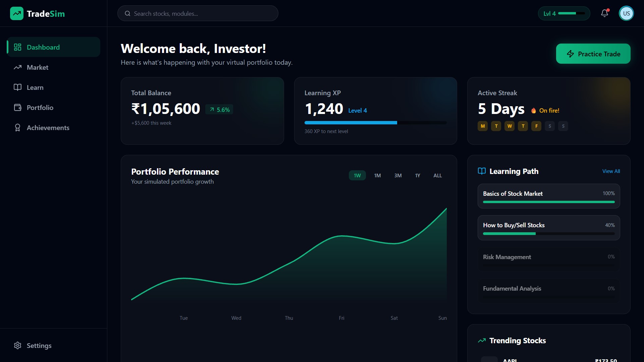Image resolution: width=644 pixels, height=362 pixels.
Task: Click the 5.6% gain badge
Action: [219, 110]
